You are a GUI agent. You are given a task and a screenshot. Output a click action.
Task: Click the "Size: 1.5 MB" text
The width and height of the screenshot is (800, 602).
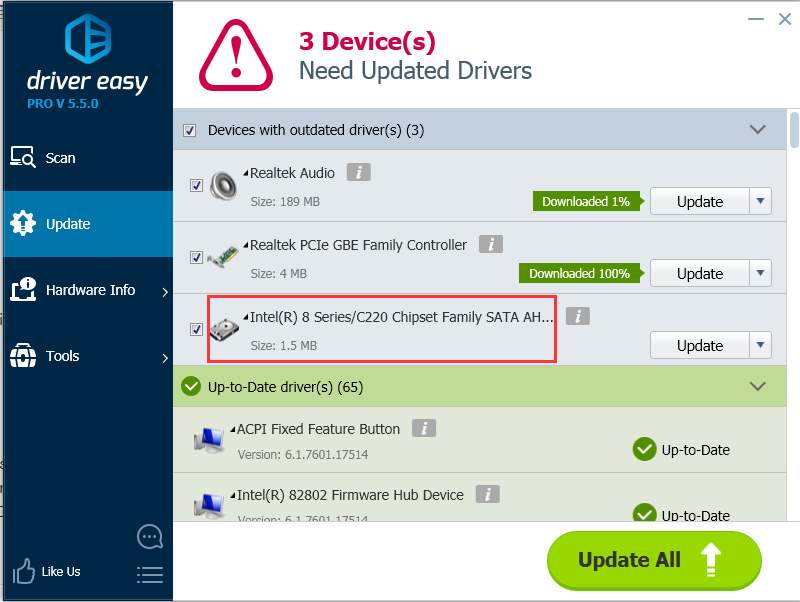pos(284,345)
